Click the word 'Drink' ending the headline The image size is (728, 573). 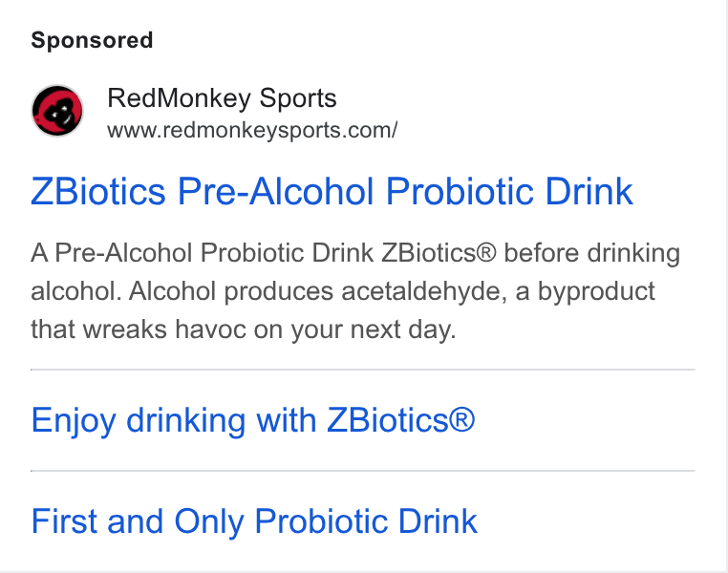589,191
